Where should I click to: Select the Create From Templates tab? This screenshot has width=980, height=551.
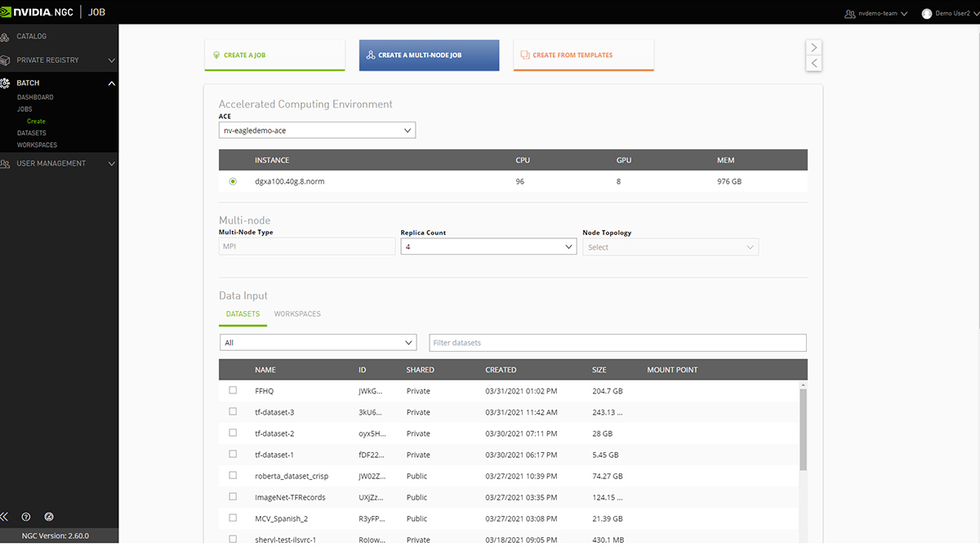click(583, 56)
